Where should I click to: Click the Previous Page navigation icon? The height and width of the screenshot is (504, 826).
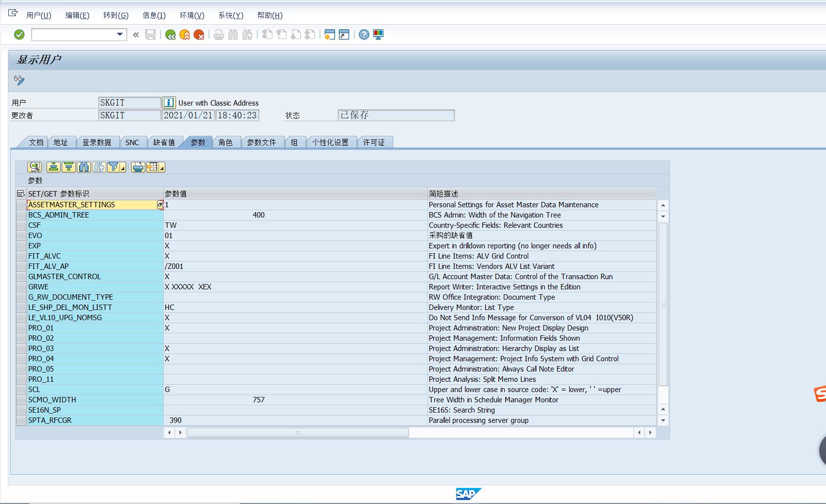pyautogui.click(x=281, y=34)
